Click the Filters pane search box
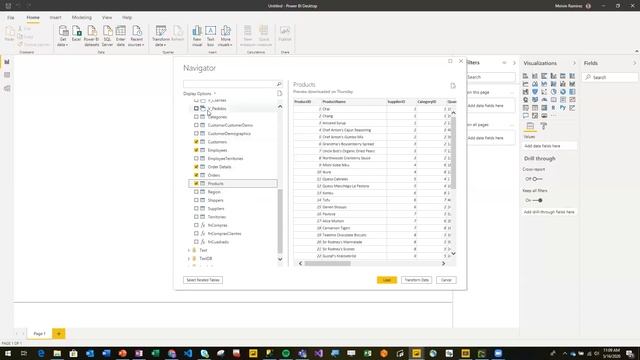The height and width of the screenshot is (360, 640). pyautogui.click(x=491, y=77)
